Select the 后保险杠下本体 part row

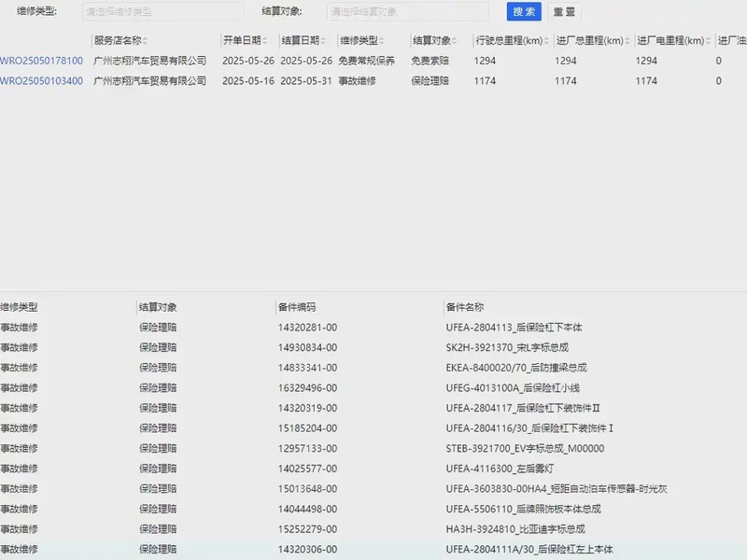click(514, 328)
